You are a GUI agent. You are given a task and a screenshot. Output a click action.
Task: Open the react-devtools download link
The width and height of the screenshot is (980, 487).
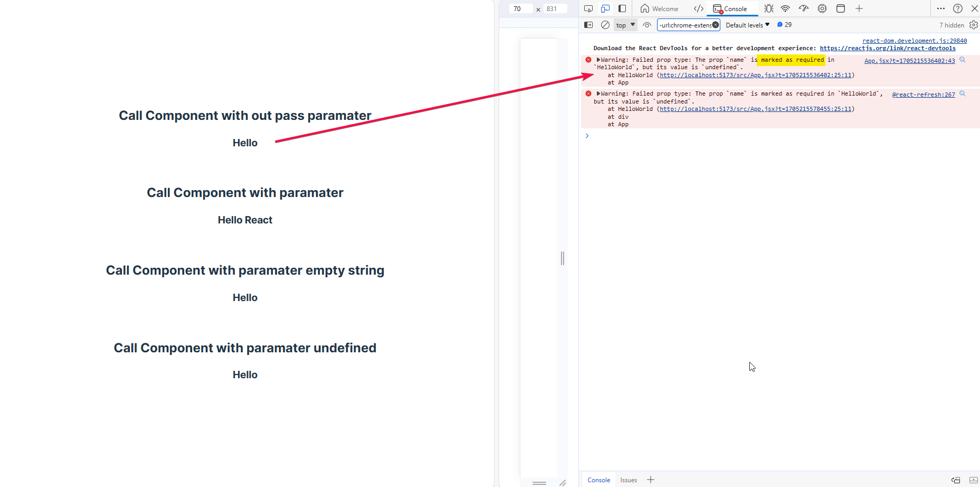(x=887, y=48)
